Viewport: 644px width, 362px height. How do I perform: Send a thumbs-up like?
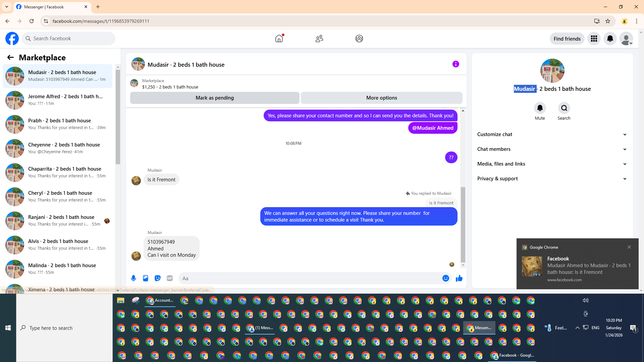click(x=459, y=278)
